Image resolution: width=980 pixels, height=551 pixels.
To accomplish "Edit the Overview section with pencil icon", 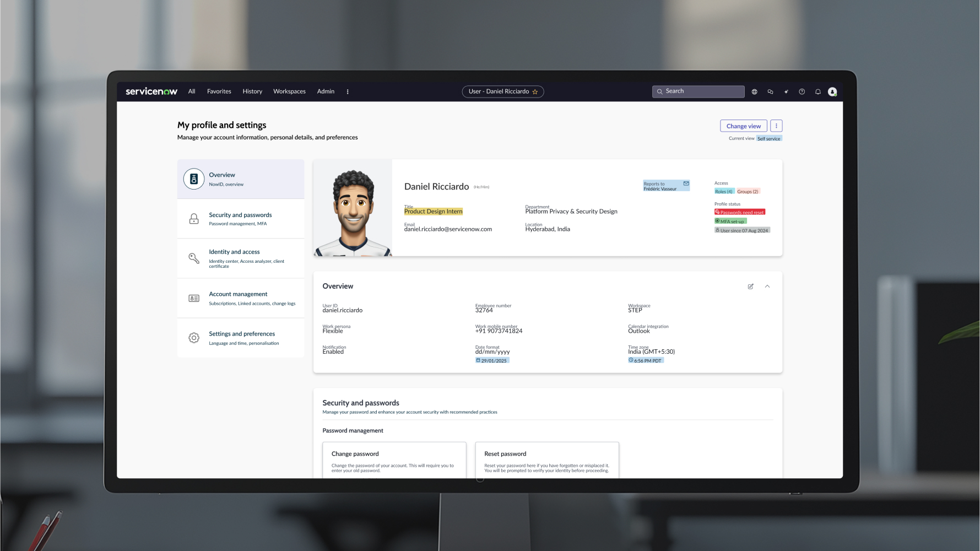I will [750, 287].
